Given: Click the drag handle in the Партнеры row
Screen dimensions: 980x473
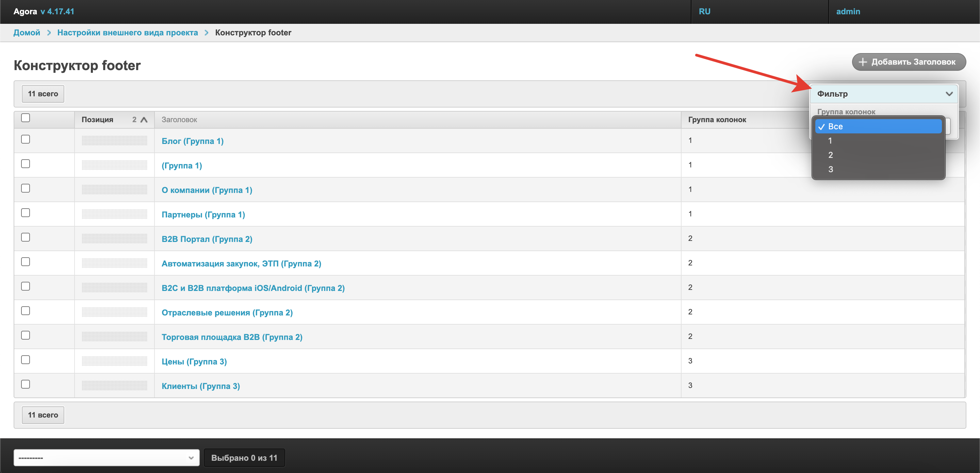Looking at the screenshot, I should click(114, 214).
